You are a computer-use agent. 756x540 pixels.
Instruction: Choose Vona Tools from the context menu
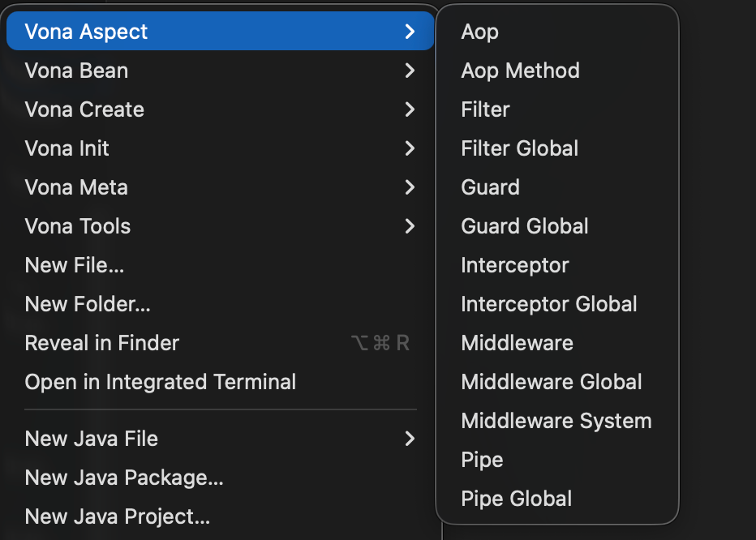click(x=78, y=226)
